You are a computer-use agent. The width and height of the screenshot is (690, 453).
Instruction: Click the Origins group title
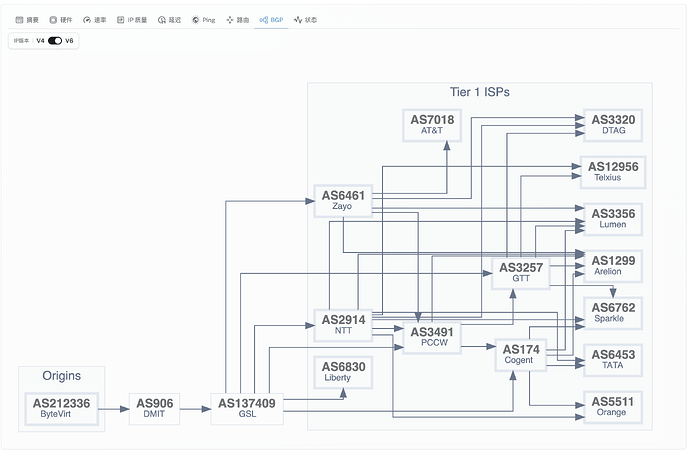point(62,376)
